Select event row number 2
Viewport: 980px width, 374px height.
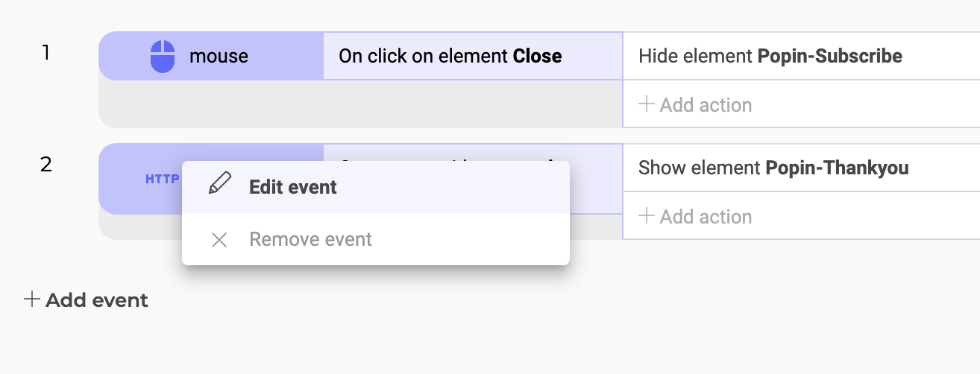[46, 165]
